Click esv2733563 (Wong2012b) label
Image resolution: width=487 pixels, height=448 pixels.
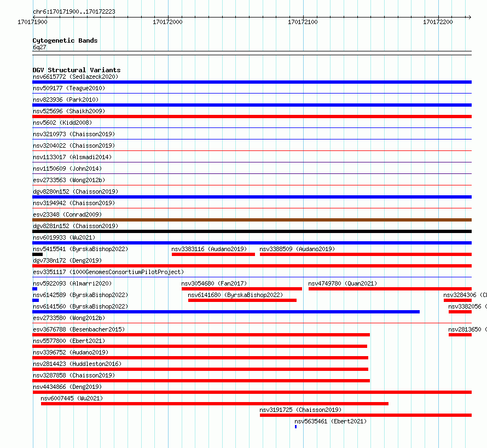(69, 180)
